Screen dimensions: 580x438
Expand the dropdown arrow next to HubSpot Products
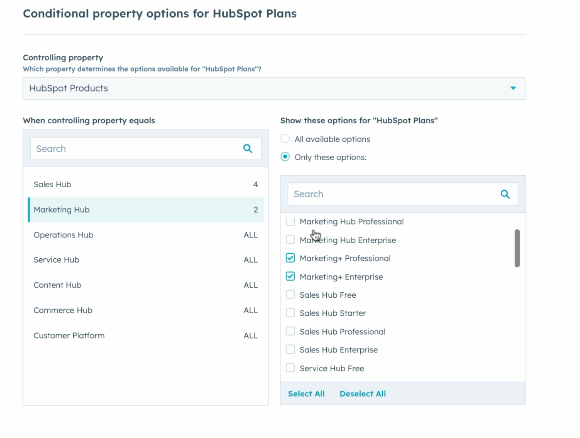513,88
